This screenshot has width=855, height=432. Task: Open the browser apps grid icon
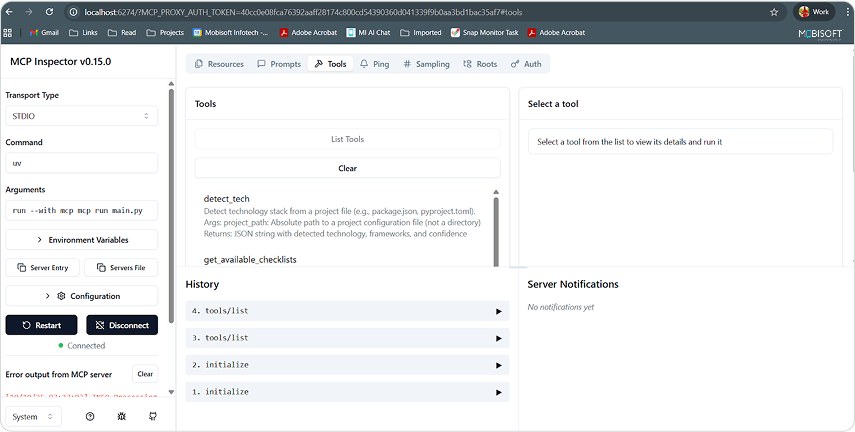9,32
